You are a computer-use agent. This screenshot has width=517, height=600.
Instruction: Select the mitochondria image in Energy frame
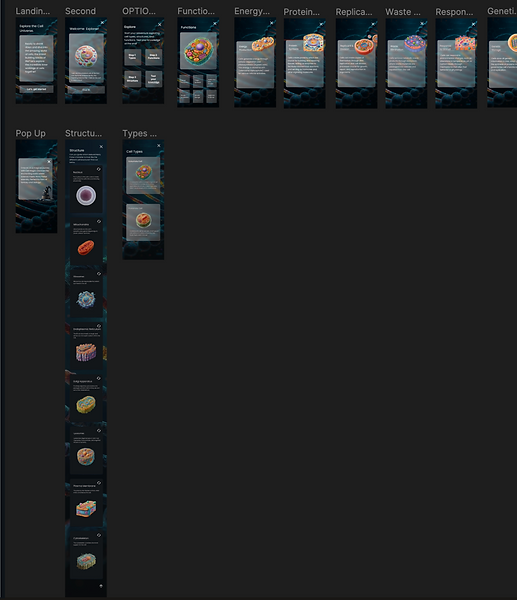(x=263, y=44)
